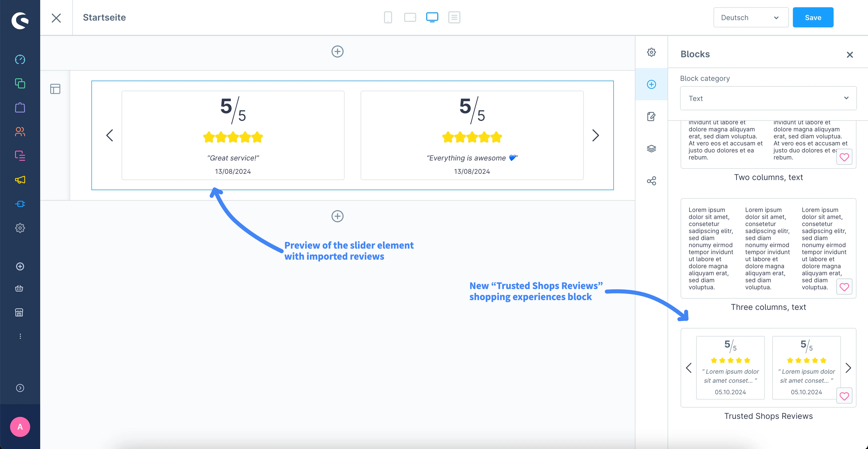Click add sales channel plus icon
Screen dimensions: 868x449
coord(20,266)
